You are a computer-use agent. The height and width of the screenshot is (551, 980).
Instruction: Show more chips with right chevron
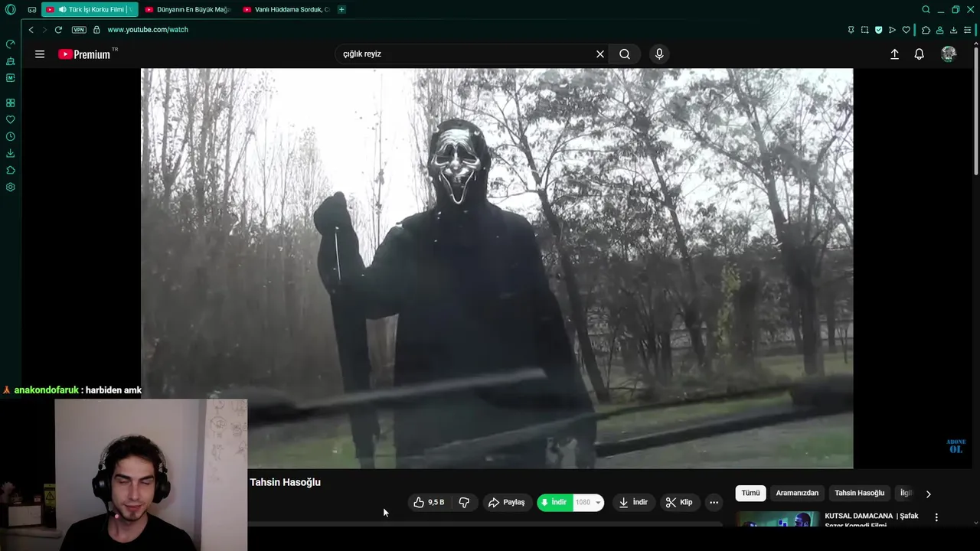928,494
